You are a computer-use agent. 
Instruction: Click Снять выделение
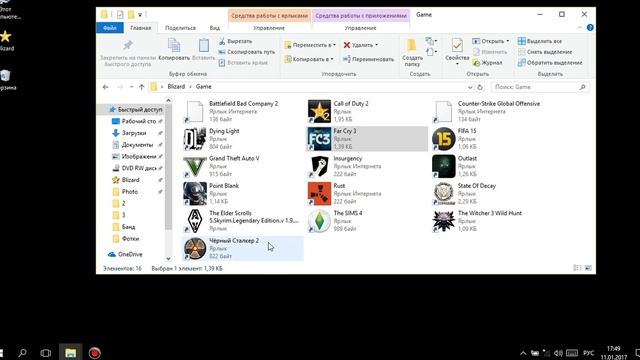545,52
